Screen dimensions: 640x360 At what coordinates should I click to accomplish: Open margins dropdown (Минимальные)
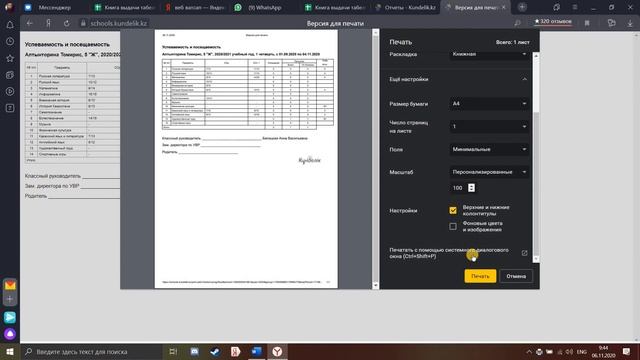click(x=489, y=149)
